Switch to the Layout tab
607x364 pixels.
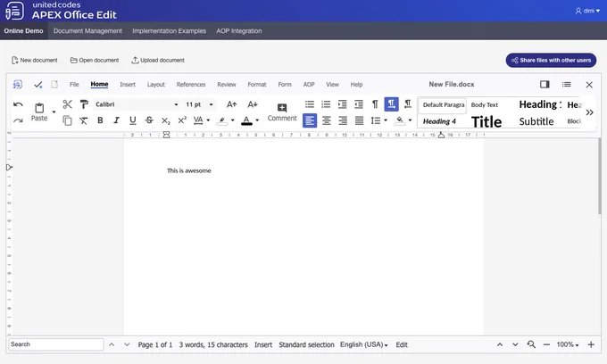coord(156,85)
